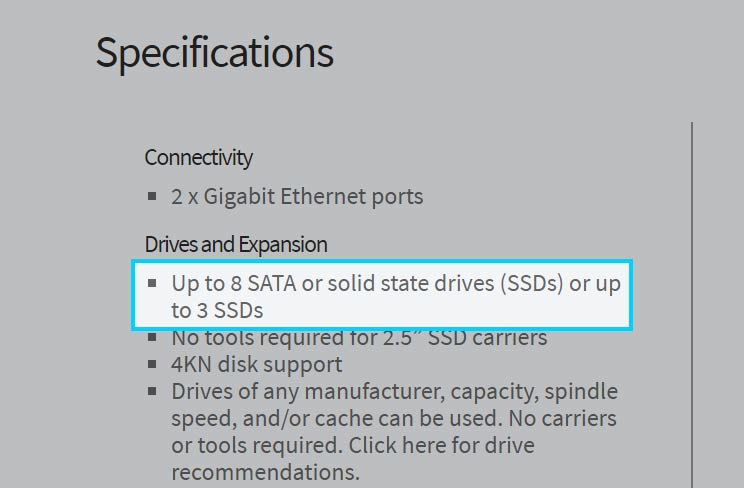Open the Click here for drive link
This screenshot has height=488, width=744.
coord(441,445)
